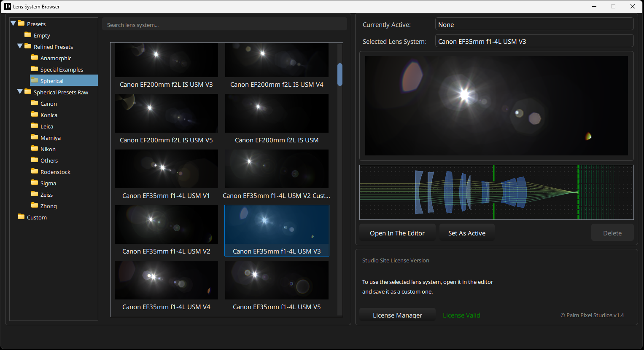Viewport: 644px width, 350px height.
Task: Click the Lens System Browser app icon
Action: coord(7,6)
